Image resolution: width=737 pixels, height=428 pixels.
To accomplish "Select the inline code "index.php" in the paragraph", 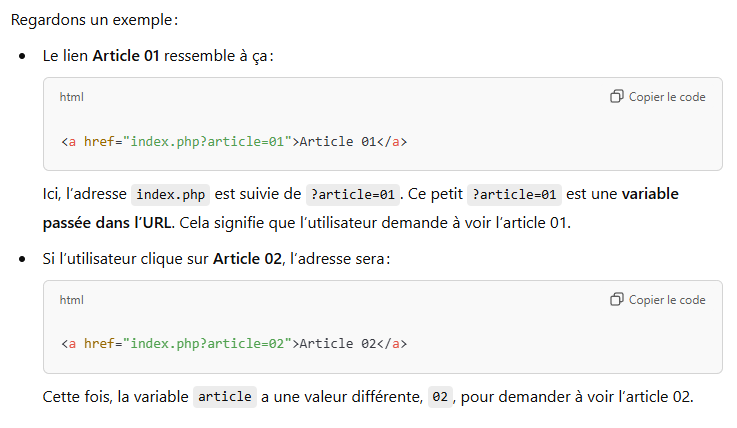I will point(170,194).
